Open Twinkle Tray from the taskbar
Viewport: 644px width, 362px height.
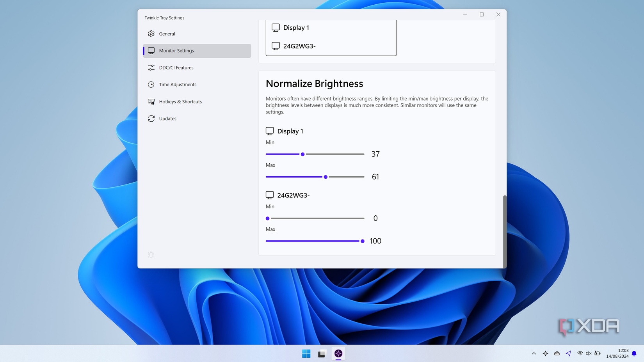click(338, 353)
